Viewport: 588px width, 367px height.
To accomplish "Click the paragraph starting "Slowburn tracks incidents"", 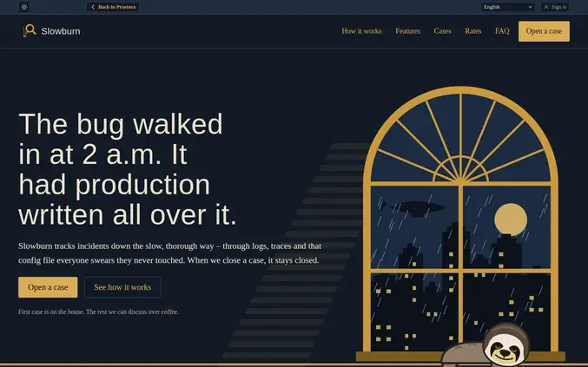I will coord(170,253).
